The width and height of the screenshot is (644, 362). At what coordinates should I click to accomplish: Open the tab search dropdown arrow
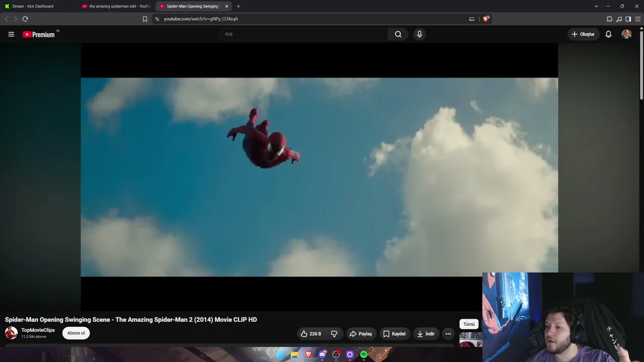(596, 6)
